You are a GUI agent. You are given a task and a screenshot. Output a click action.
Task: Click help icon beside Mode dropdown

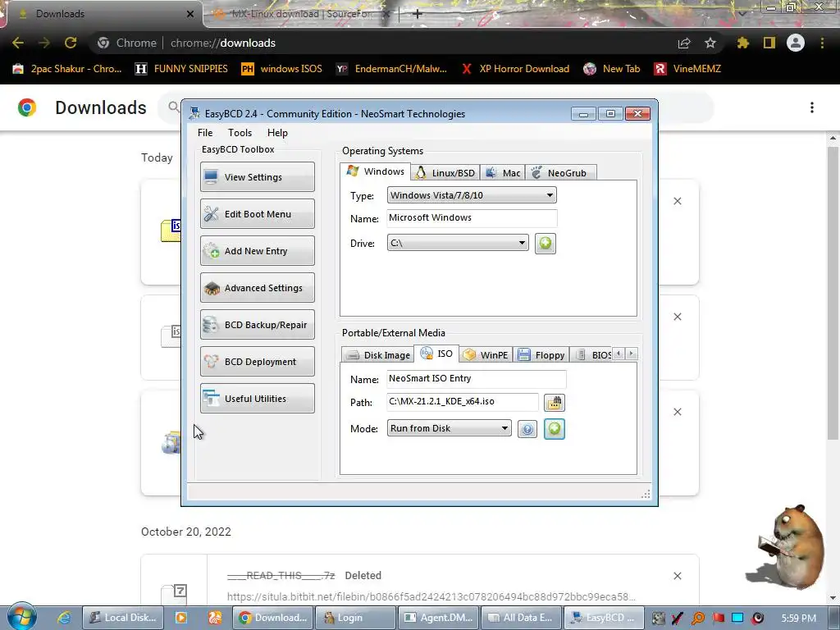pos(527,428)
